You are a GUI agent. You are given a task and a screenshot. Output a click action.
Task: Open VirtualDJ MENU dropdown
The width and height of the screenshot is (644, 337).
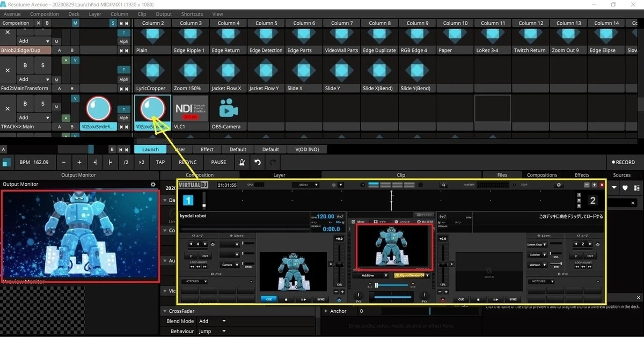[305, 185]
